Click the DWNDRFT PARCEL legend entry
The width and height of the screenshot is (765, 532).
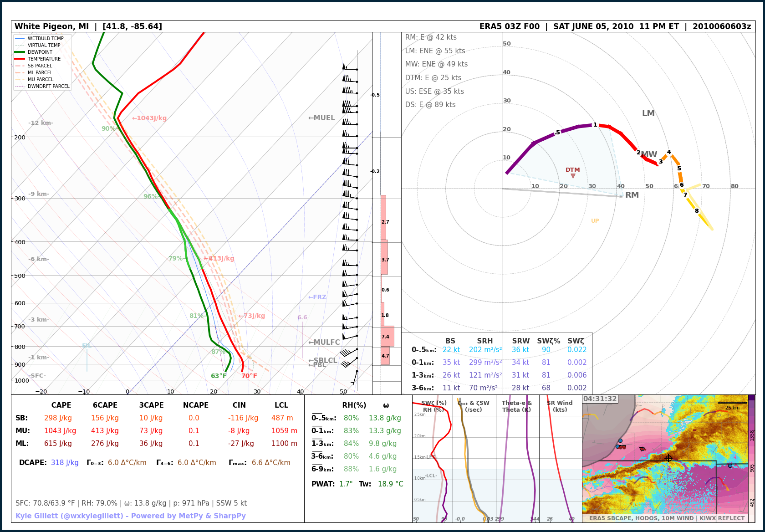click(x=48, y=87)
